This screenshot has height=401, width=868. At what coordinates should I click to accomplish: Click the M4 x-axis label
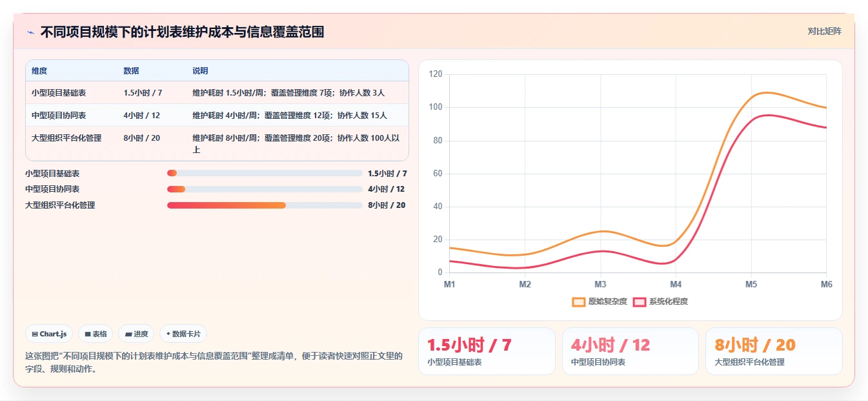(676, 284)
